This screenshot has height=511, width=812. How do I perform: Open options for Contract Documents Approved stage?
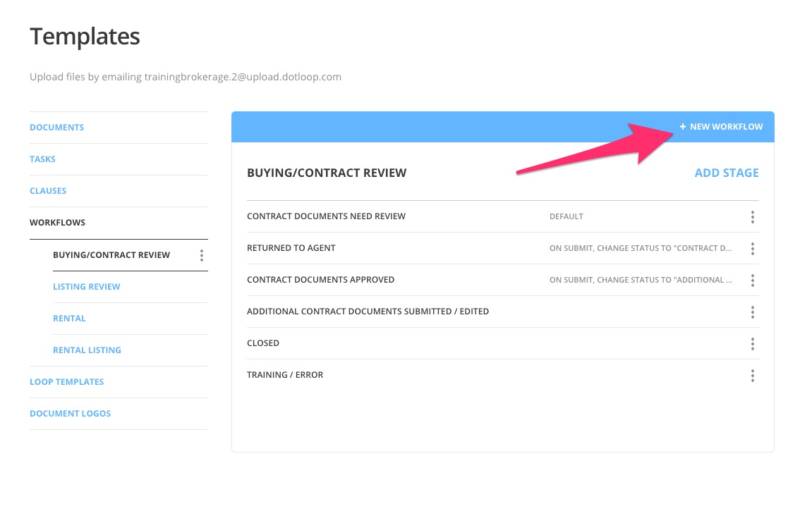[752, 280]
